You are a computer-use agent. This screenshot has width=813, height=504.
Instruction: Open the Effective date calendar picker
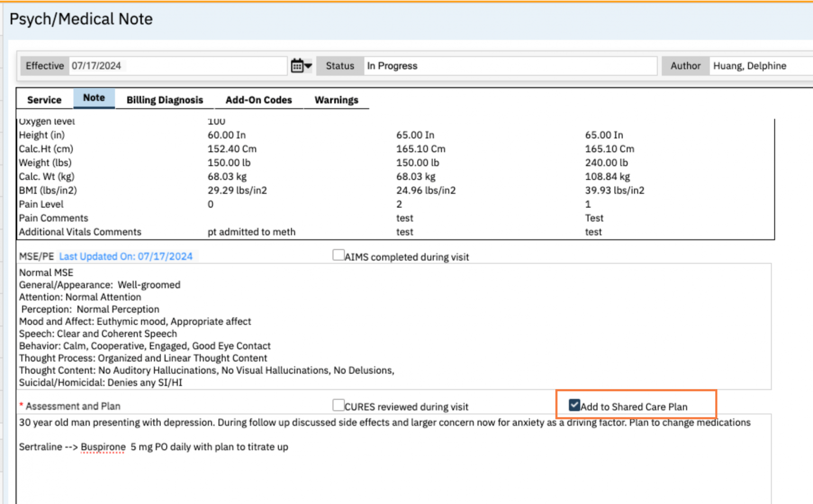click(x=297, y=66)
